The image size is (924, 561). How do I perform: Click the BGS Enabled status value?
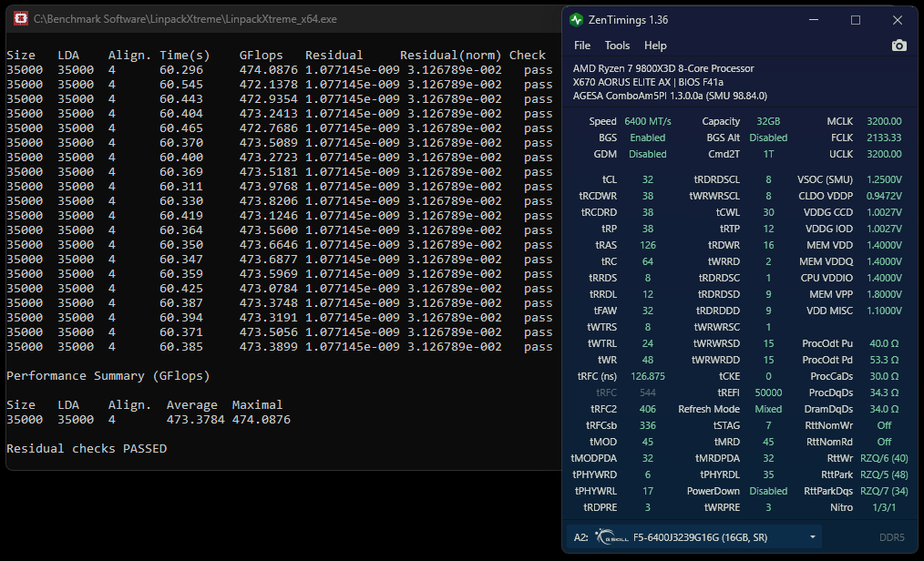pos(648,138)
